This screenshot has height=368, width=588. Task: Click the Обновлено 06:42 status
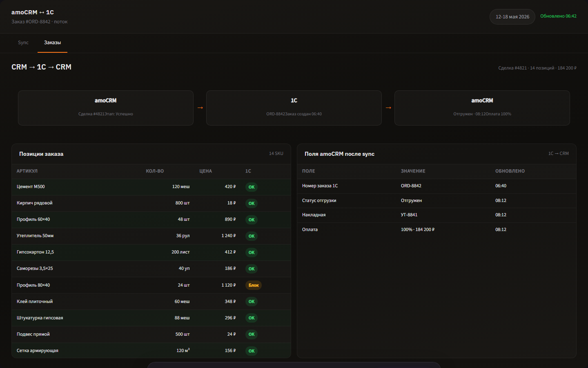coord(558,16)
